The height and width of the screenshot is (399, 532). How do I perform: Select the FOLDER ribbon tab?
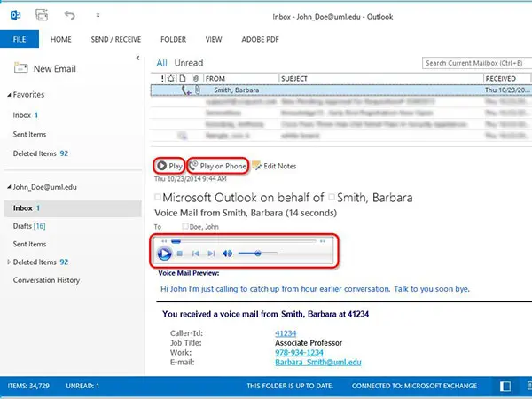tap(173, 39)
